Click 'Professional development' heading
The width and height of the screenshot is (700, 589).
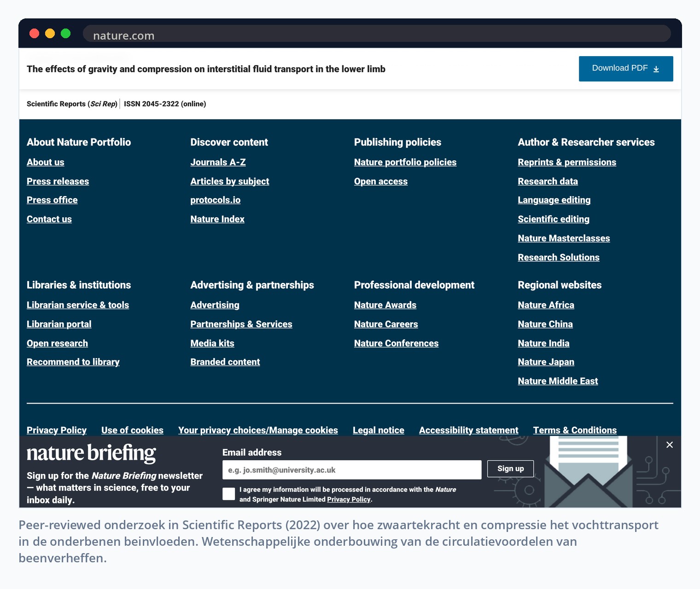[x=414, y=285]
